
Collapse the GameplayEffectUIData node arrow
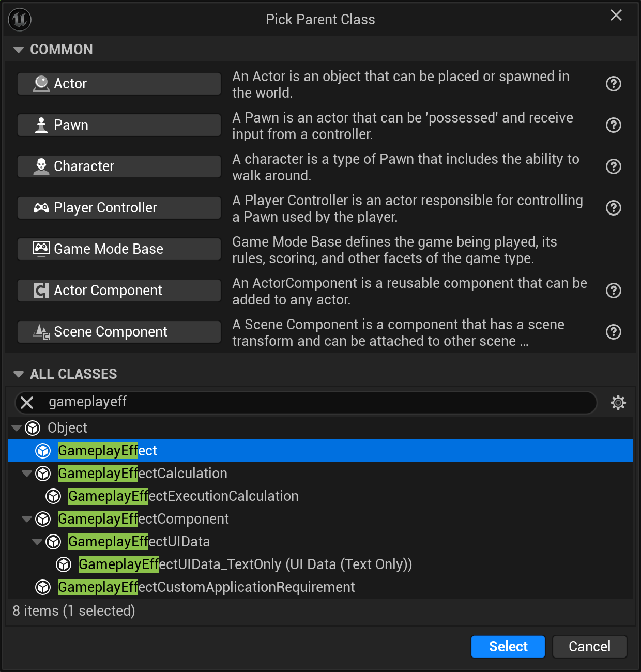pos(37,542)
